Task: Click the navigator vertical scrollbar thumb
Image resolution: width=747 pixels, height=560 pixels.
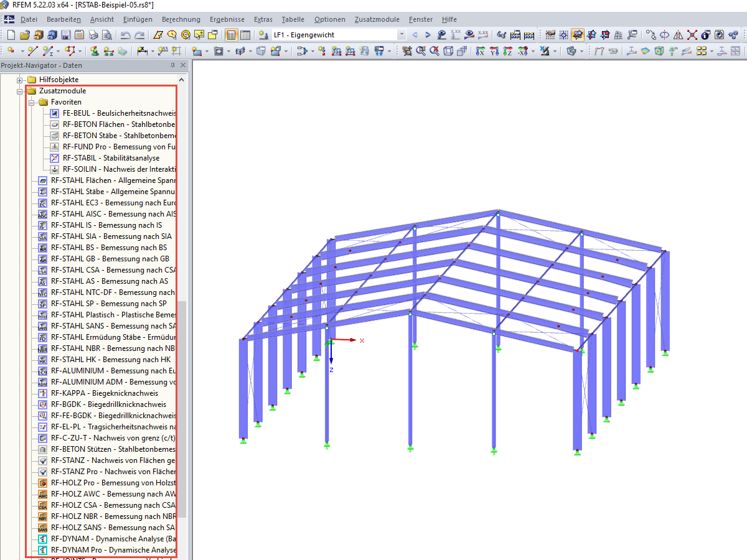Action: 182,409
